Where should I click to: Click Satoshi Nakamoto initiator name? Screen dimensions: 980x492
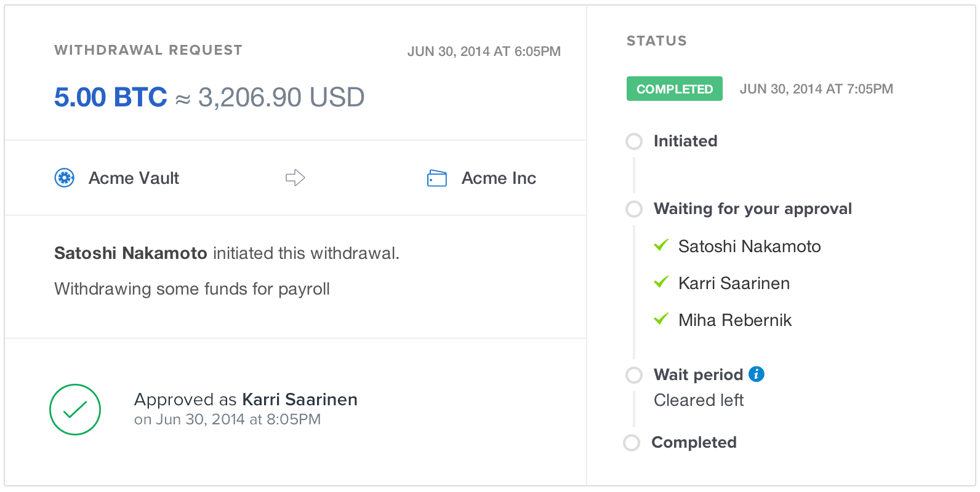point(131,253)
